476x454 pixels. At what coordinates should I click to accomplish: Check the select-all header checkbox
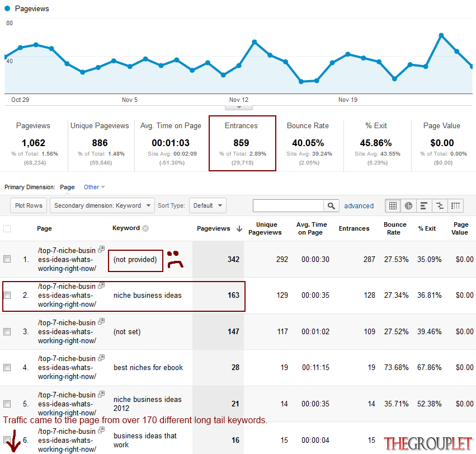(x=7, y=228)
